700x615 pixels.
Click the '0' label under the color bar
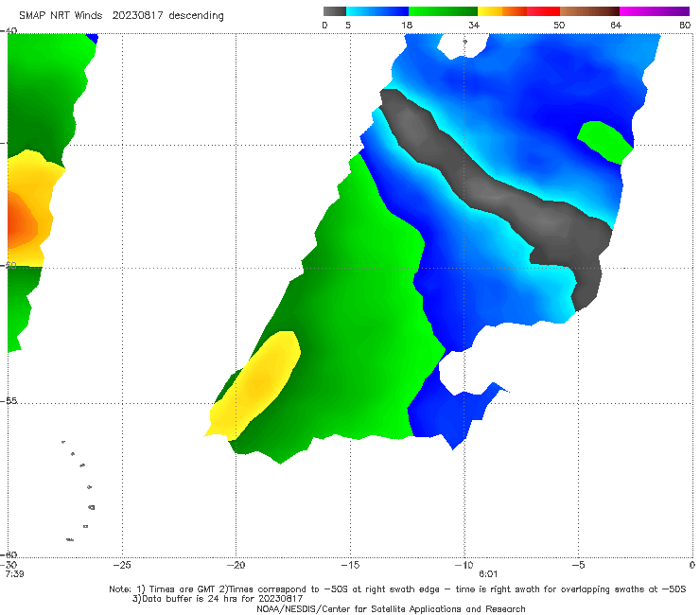tap(324, 25)
